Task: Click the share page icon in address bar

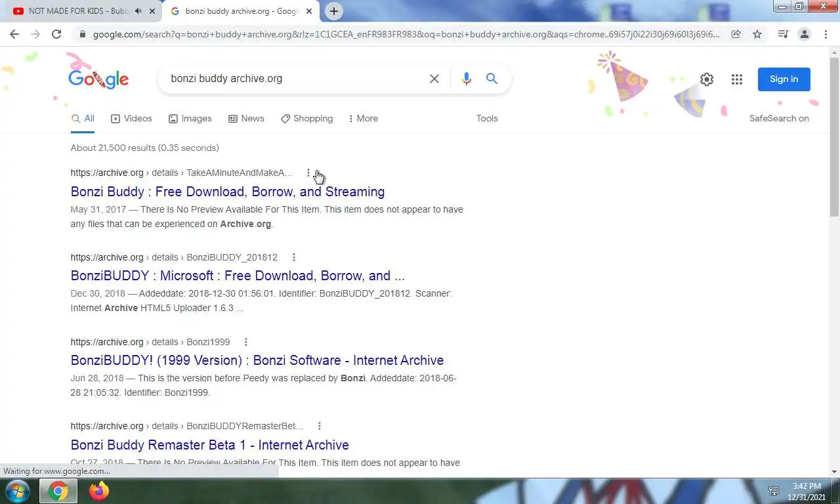Action: [x=736, y=34]
